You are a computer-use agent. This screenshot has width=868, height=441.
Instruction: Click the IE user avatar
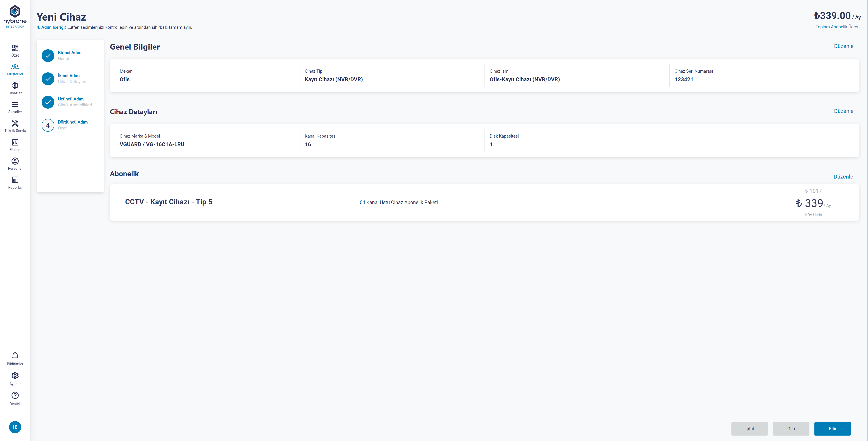point(15,427)
